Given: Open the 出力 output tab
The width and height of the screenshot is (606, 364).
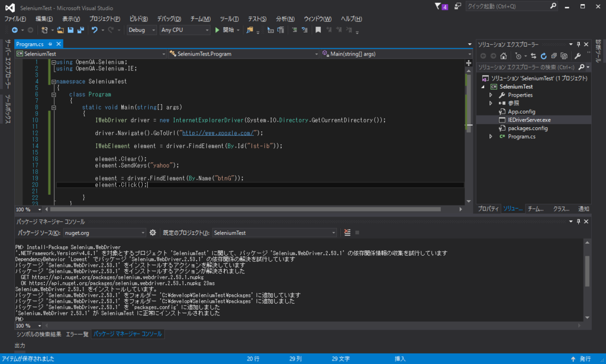Looking at the screenshot, I should [20, 346].
